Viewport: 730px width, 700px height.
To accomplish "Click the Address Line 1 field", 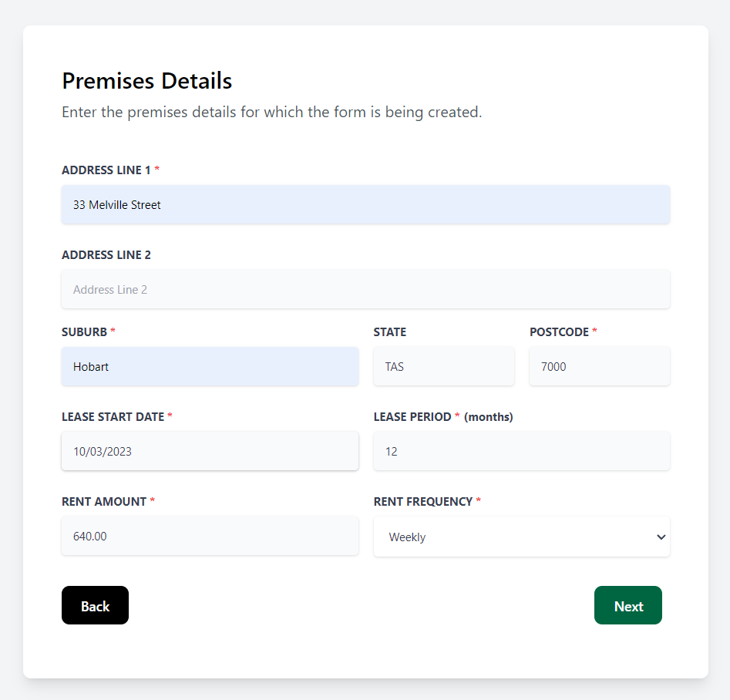I will (365, 204).
